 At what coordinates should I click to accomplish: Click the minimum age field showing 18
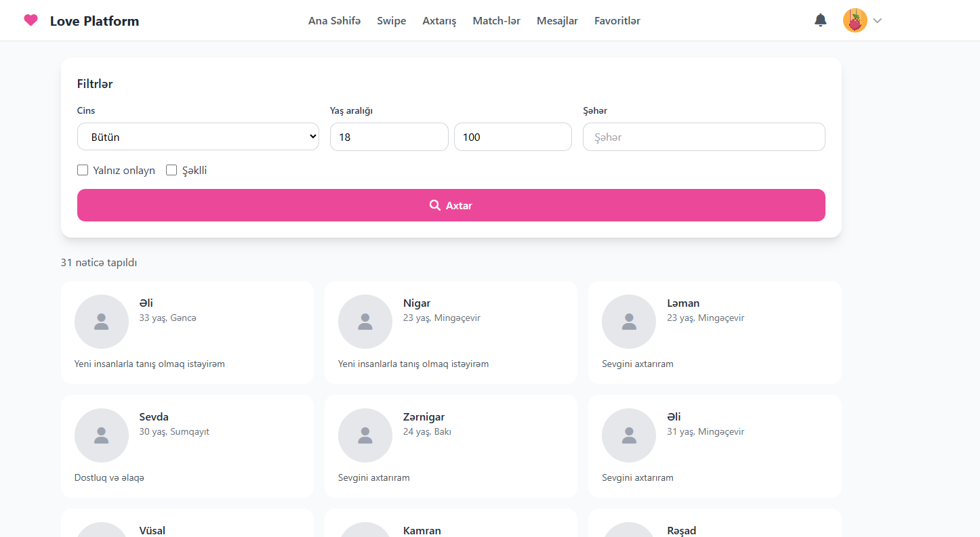[x=388, y=137]
